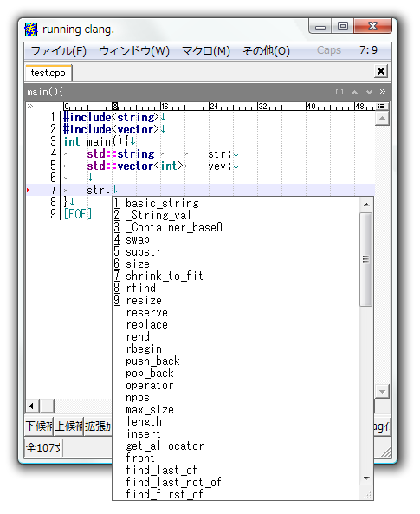The image size is (420, 514).
Task: Click the 7:9 cursor position indicator
Action: 368,50
